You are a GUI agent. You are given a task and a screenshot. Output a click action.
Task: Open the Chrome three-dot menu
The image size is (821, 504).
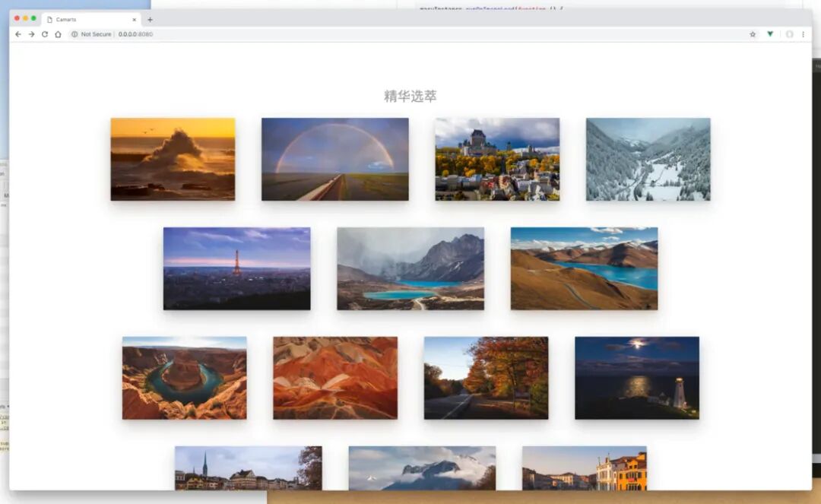click(x=804, y=34)
